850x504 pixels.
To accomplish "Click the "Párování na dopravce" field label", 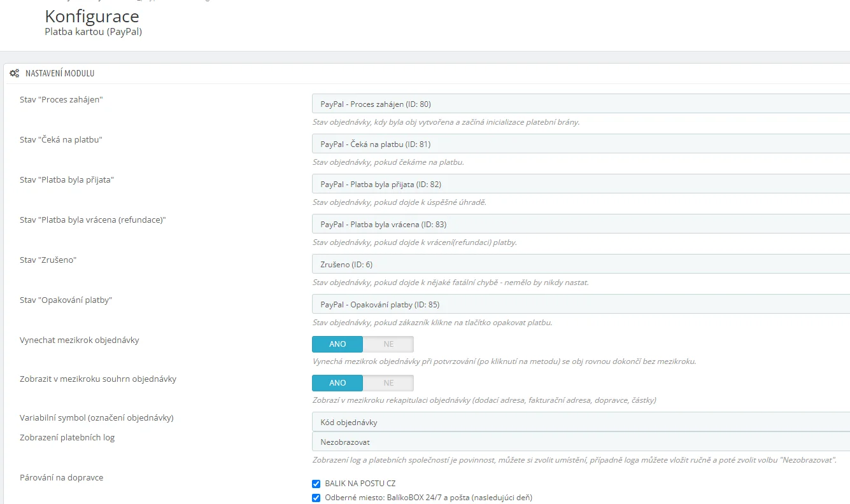I will pyautogui.click(x=61, y=477).
